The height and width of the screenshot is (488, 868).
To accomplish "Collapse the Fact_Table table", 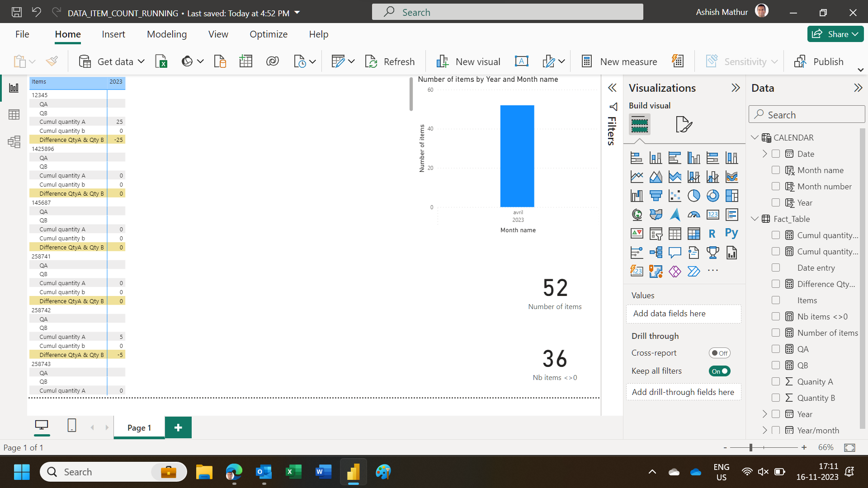I will point(755,219).
